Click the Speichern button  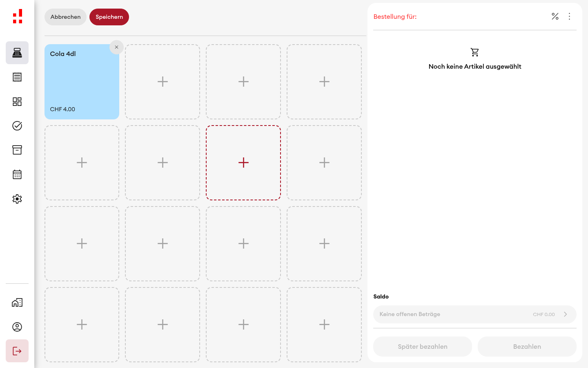tap(109, 17)
